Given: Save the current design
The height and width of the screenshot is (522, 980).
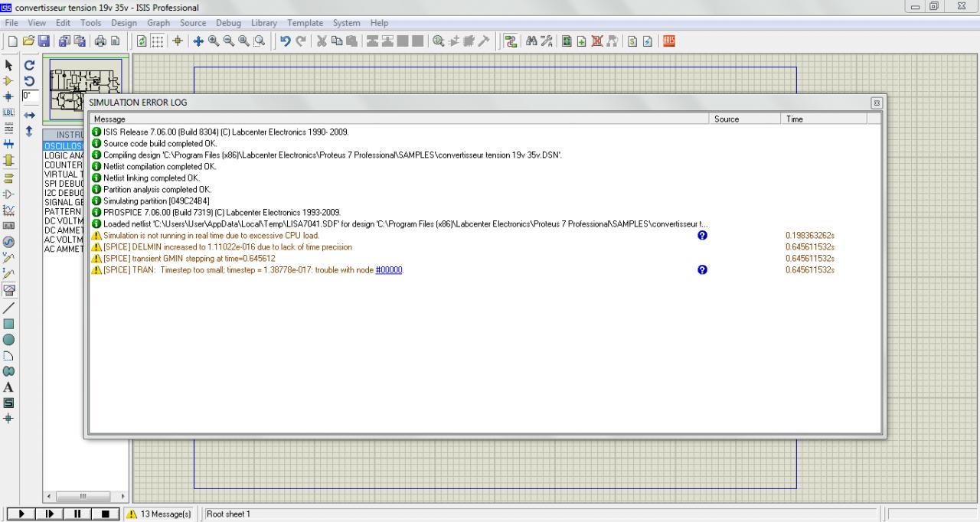Looking at the screenshot, I should point(44,41).
